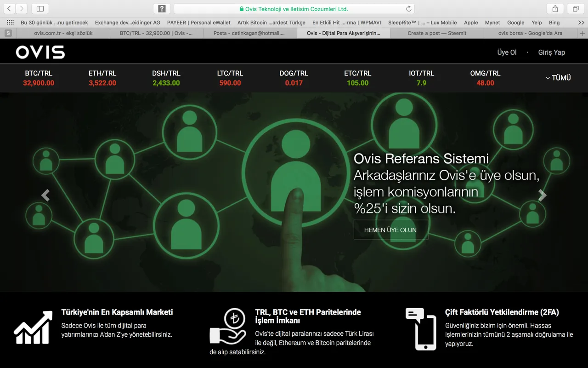Show more bookmarks with the double chevron
Image resolution: width=588 pixels, height=368 pixels.
[581, 22]
